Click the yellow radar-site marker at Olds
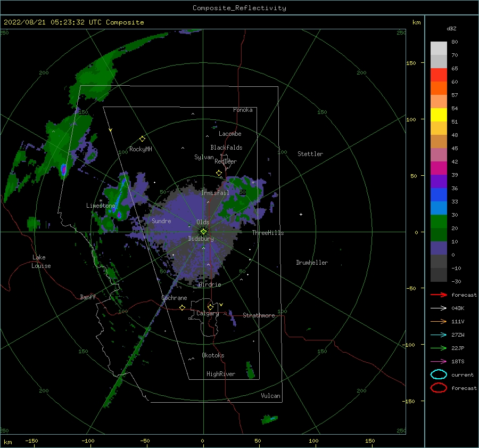The width and height of the screenshot is (479, 448). (x=203, y=232)
